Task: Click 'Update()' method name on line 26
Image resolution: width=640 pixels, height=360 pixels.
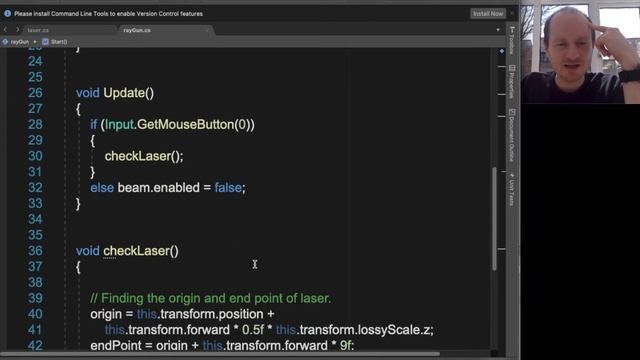Action: point(129,93)
